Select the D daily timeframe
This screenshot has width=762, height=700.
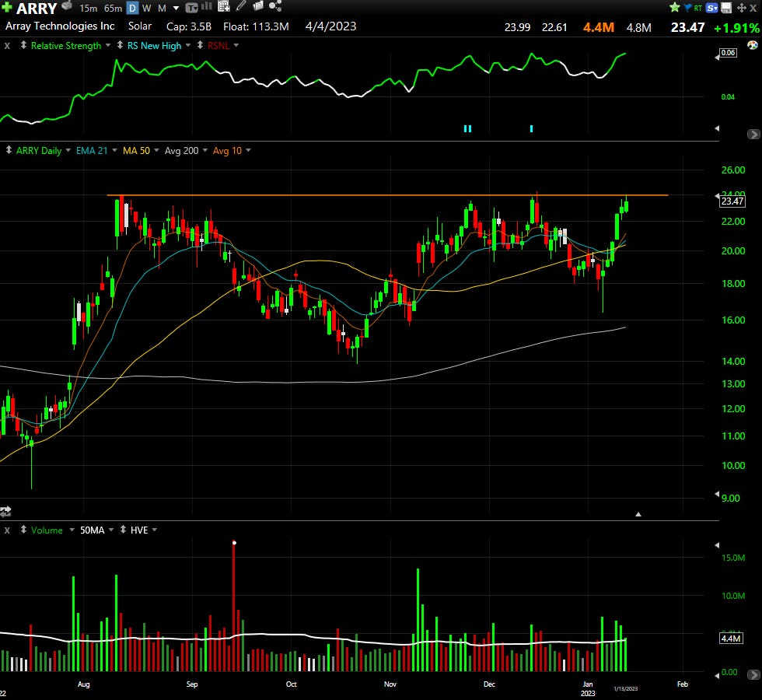point(132,9)
